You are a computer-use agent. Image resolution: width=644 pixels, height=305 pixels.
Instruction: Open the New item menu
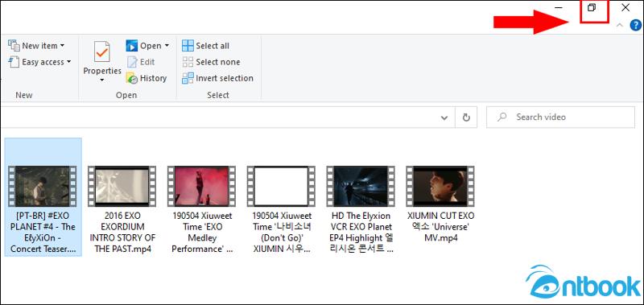tap(36, 46)
